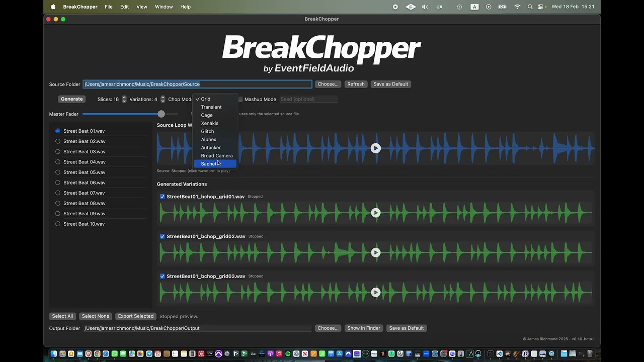Open Finder from the dock
644x362 pixels.
[53, 354]
